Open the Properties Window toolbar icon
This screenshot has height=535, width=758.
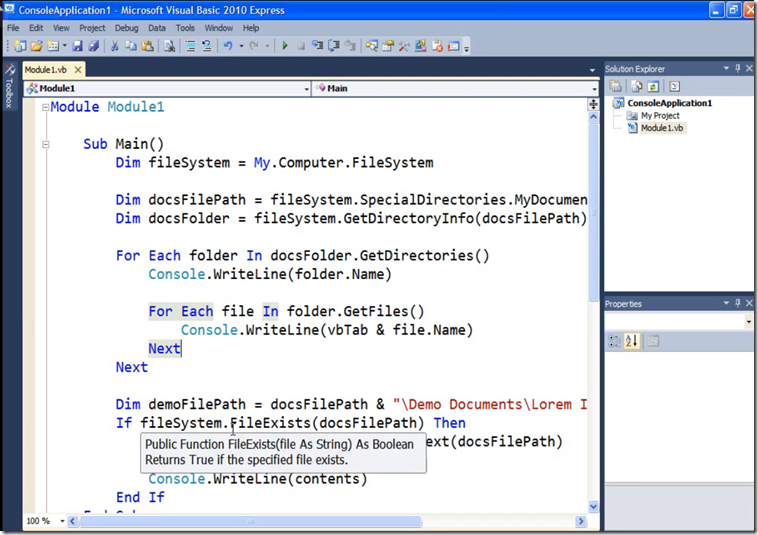pos(388,46)
